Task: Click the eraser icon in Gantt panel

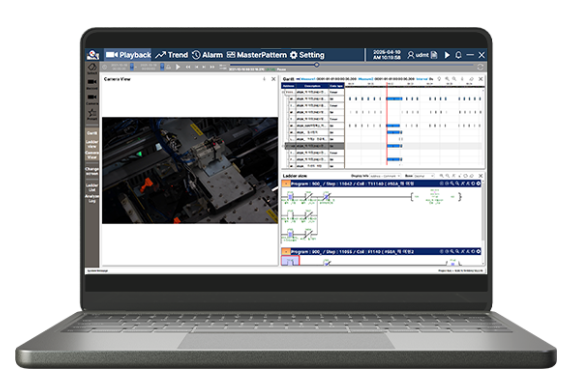Action: 471,79
